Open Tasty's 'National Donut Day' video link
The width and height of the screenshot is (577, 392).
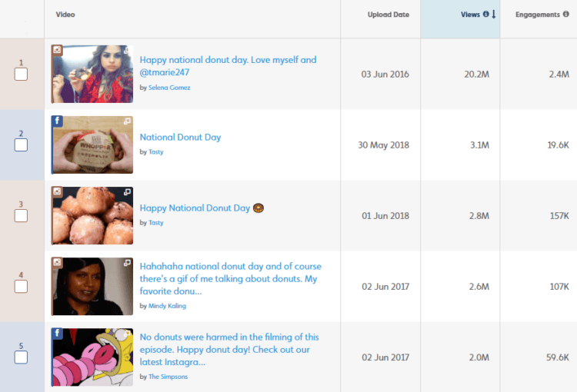(x=180, y=137)
